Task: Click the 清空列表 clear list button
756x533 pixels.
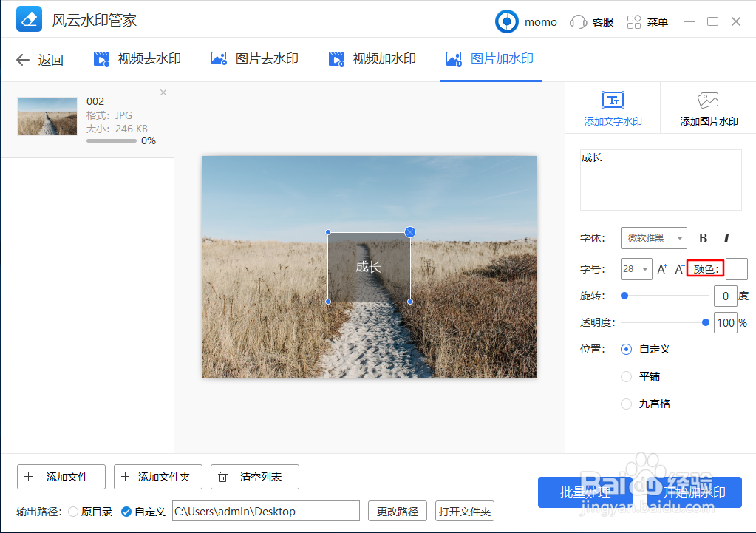Action: pos(254,477)
